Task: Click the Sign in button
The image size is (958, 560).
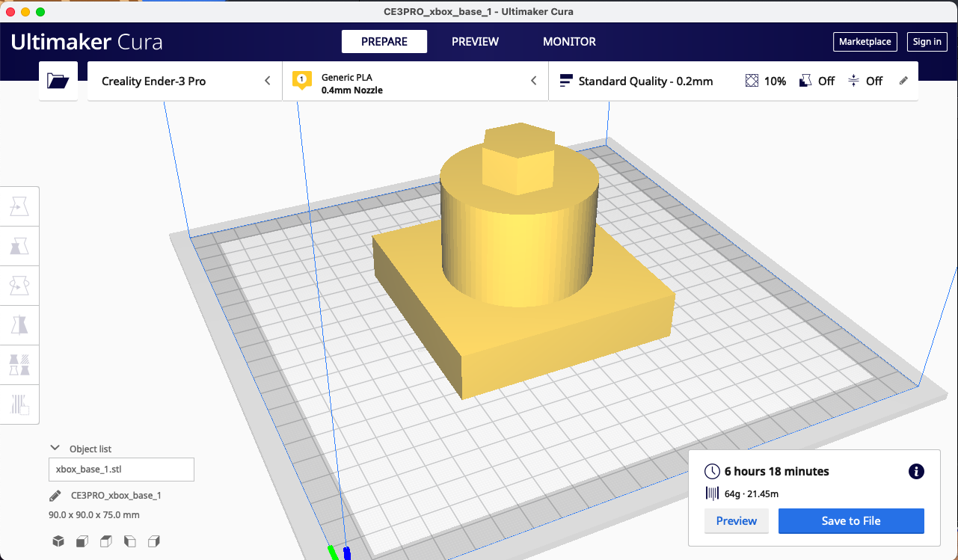Action: click(927, 42)
